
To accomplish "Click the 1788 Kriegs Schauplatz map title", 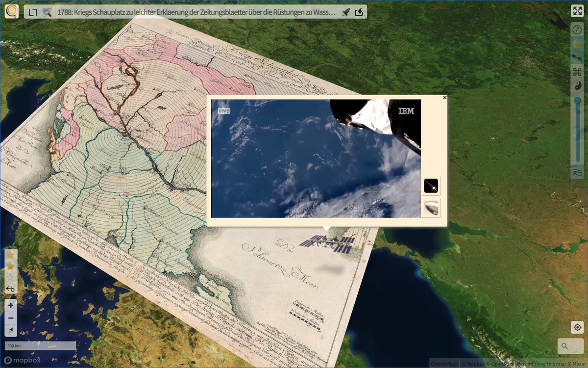I will tap(197, 12).
